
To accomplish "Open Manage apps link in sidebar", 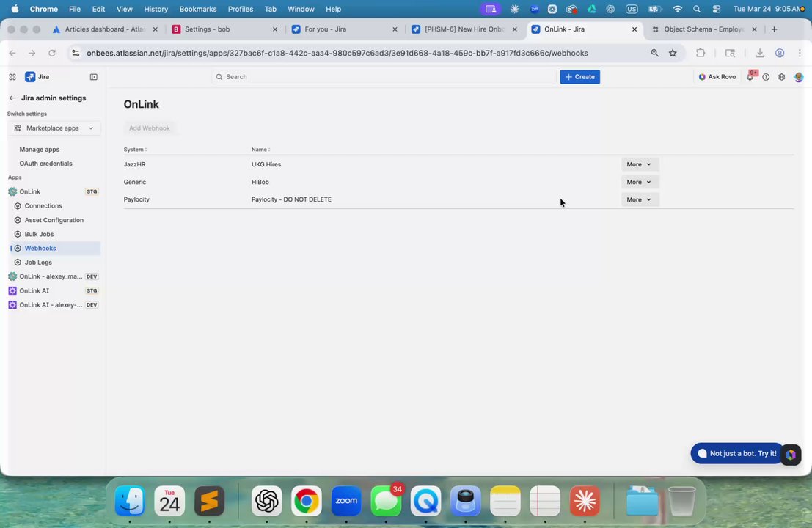I will (40, 149).
